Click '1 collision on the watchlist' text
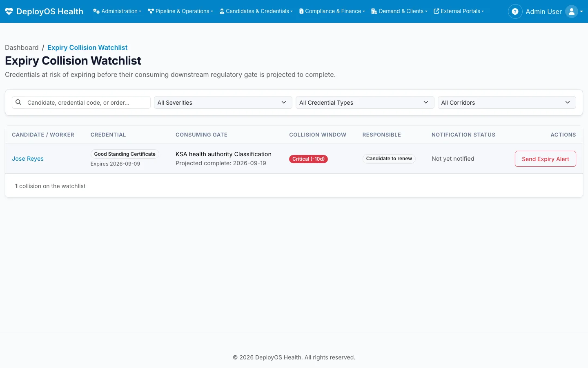Viewport: 588px width, 368px height. pyautogui.click(x=50, y=186)
